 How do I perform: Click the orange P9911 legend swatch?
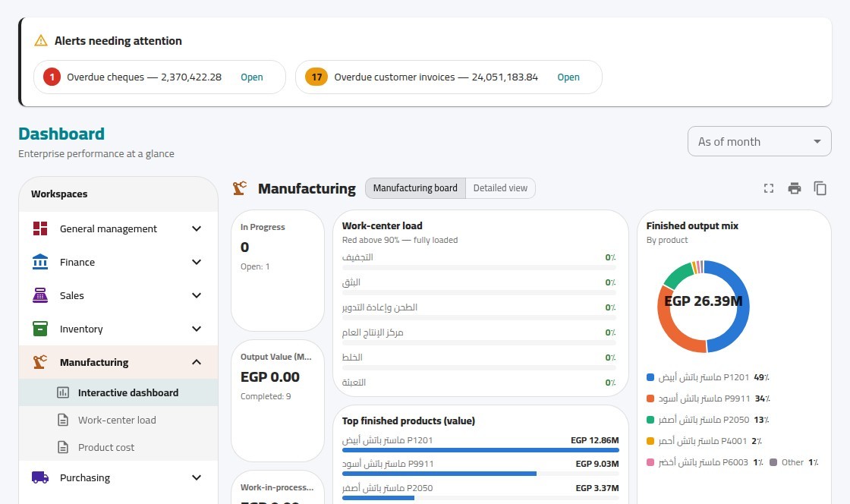[650, 398]
